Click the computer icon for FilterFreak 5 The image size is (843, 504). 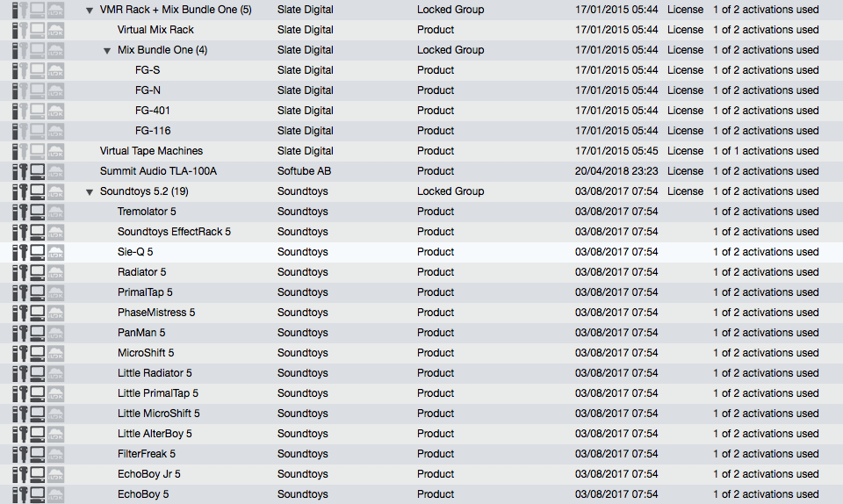point(38,454)
